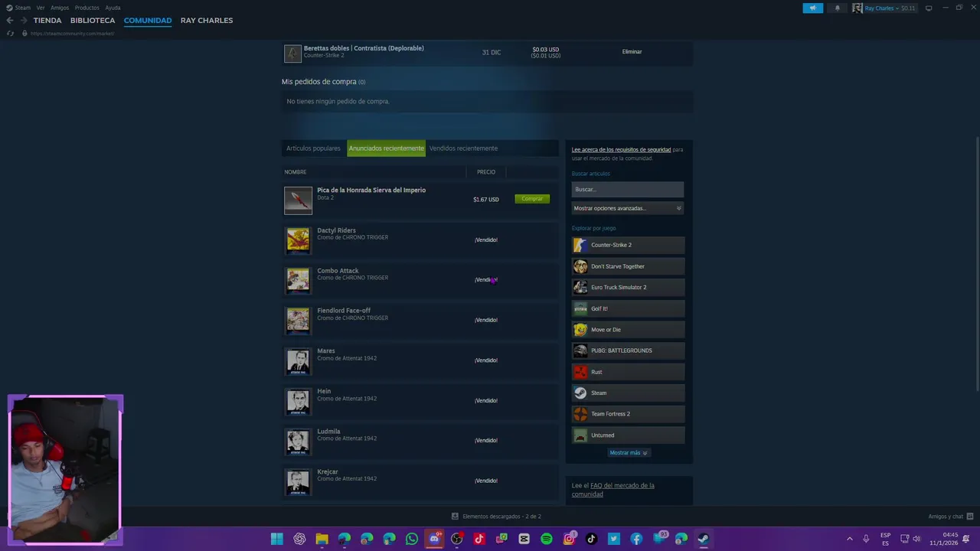Open Spotify from the taskbar
This screenshot has width=980, height=551.
pyautogui.click(x=547, y=539)
